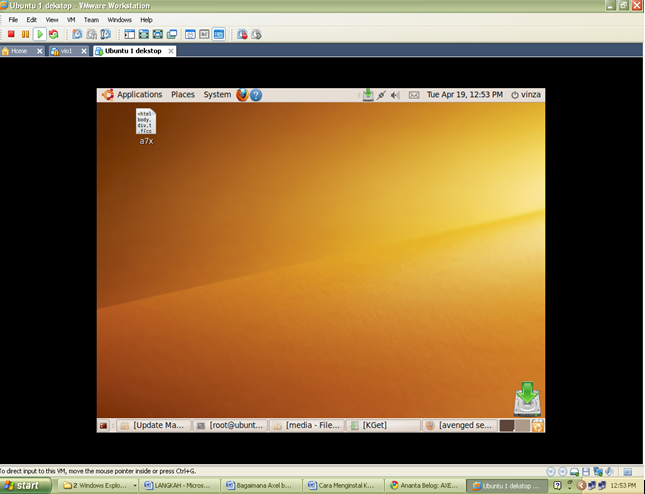Viewport: 645px width, 494px height.
Task: Switch to the Home tab
Action: (19, 51)
